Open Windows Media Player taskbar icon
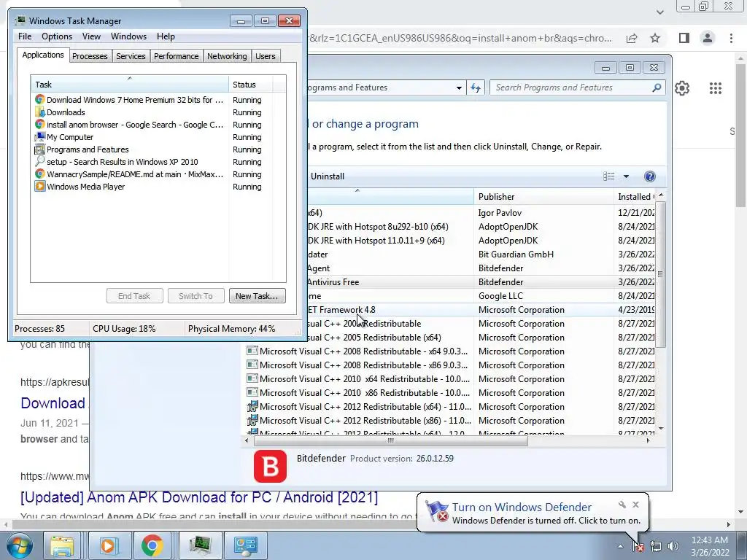 (108, 545)
